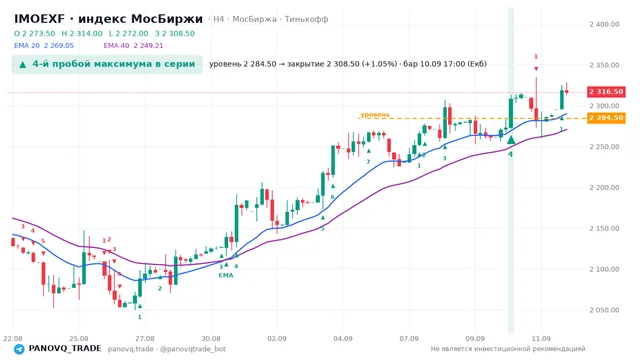The image size is (640, 360).
Task: Click the close value 'З 2 308.50'
Action: (x=175, y=33)
